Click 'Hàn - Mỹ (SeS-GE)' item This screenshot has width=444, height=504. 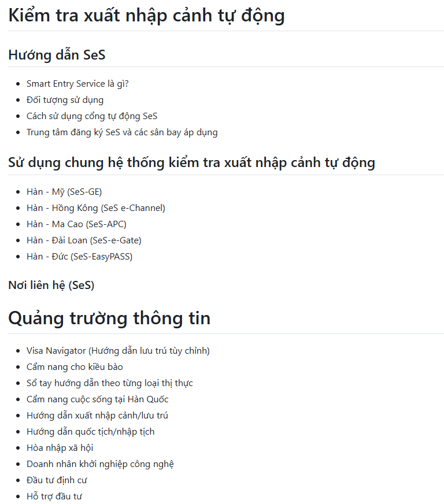tap(64, 192)
